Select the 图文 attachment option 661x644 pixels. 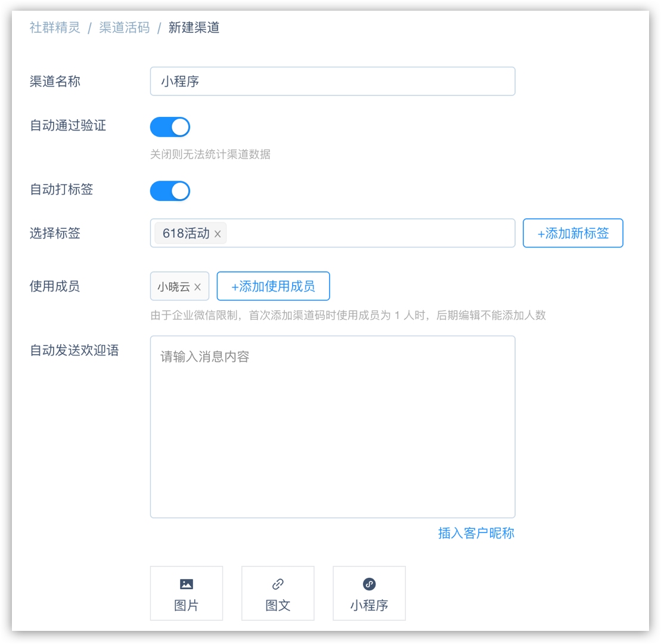click(278, 593)
